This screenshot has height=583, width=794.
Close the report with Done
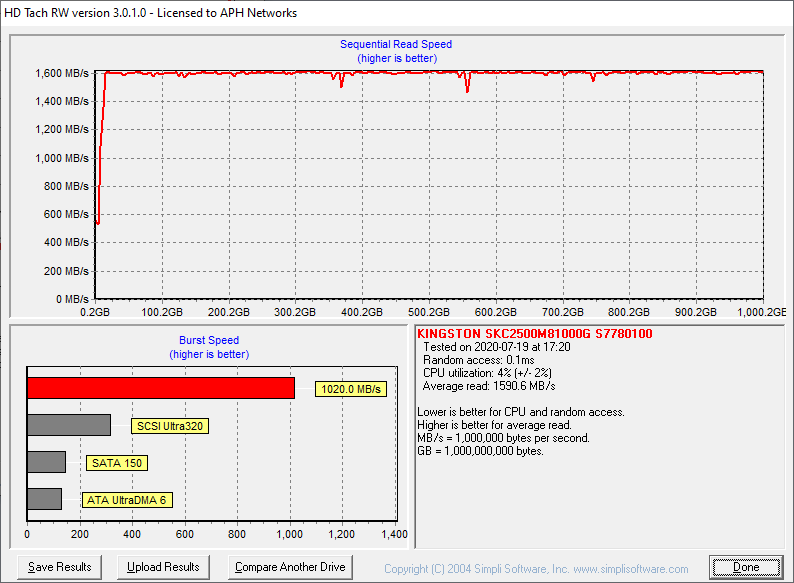pyautogui.click(x=746, y=567)
